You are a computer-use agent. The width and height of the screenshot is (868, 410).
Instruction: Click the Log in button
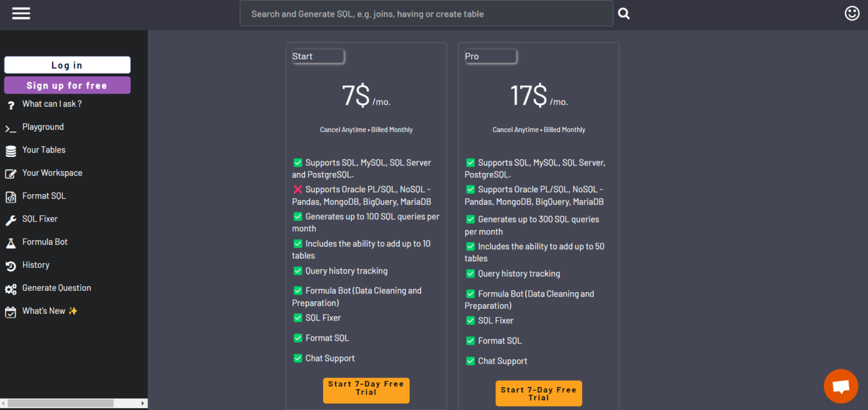point(67,65)
